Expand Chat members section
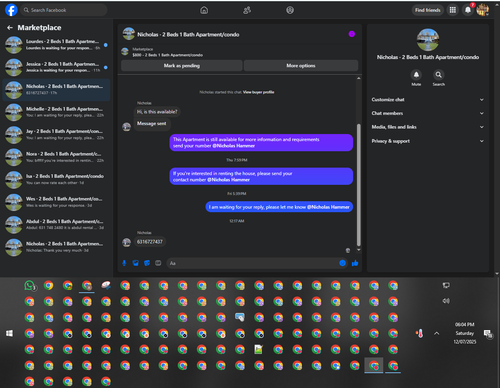Viewport: 500px width, 388px height. click(x=428, y=113)
